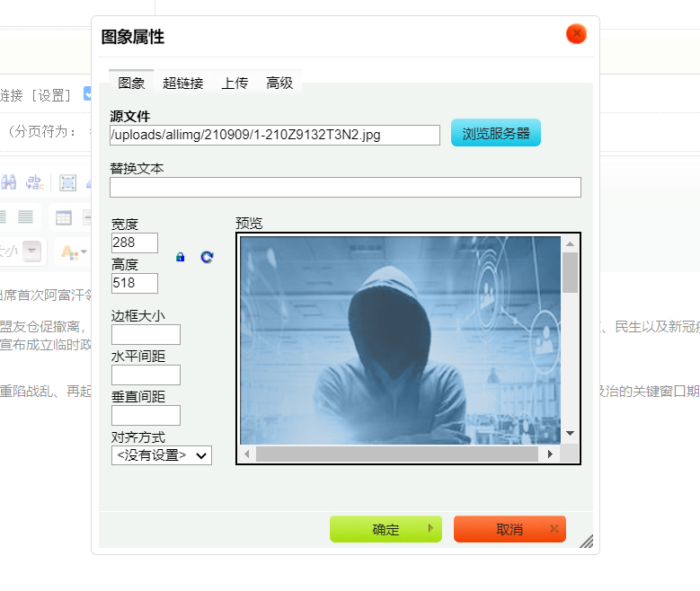Click the dialog resize grip handle
700x591 pixels.
[587, 541]
